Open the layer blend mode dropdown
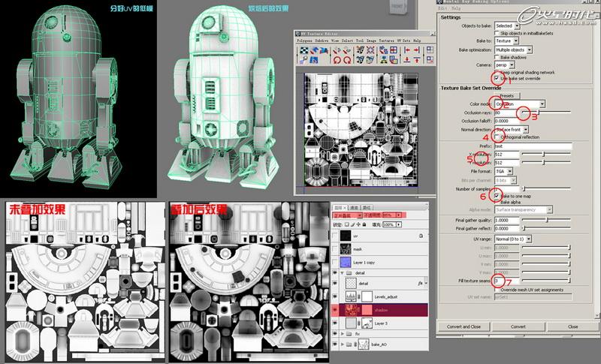 [x=347, y=215]
